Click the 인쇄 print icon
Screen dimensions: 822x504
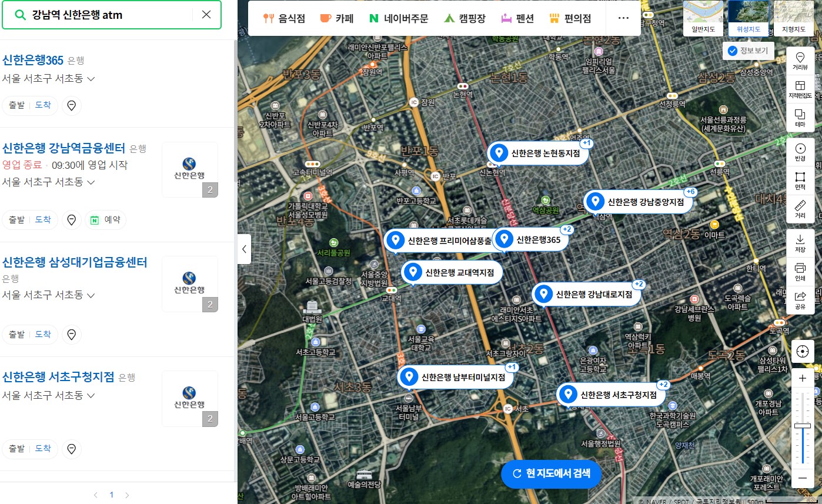800,272
